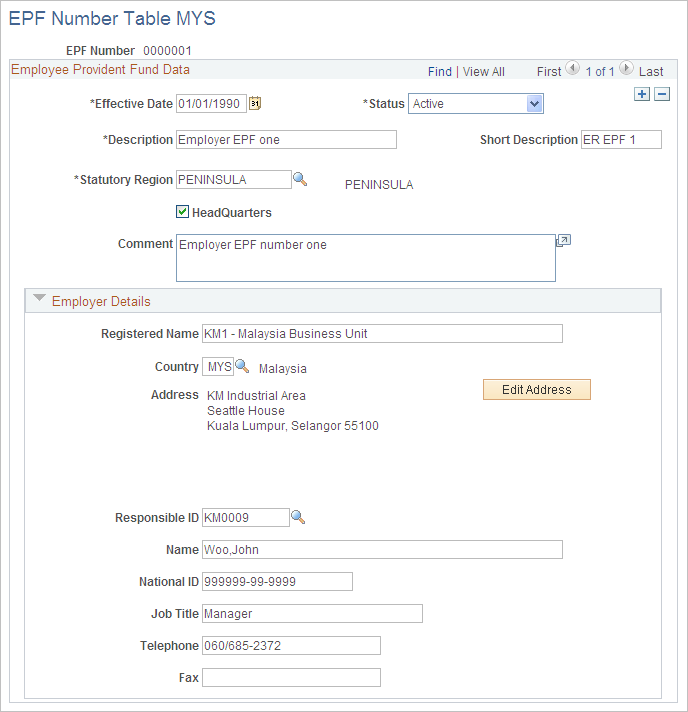Focus the Job Title field
688x712 pixels.
tap(312, 613)
